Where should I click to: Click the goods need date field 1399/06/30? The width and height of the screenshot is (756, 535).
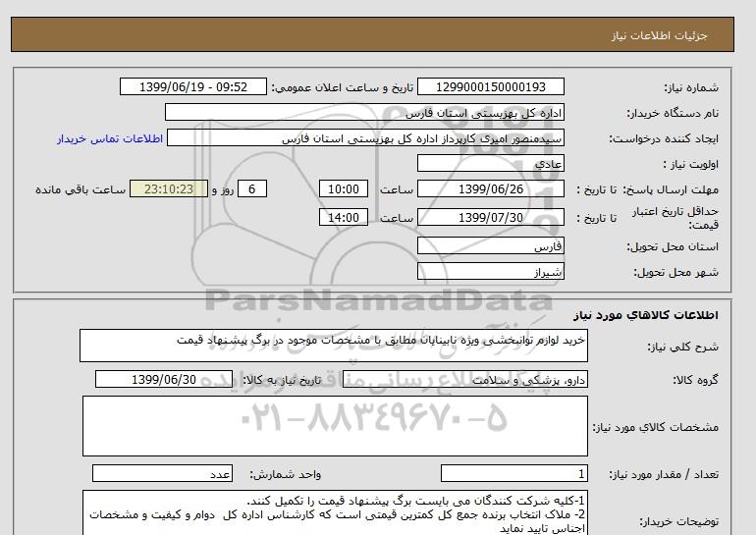(x=164, y=379)
